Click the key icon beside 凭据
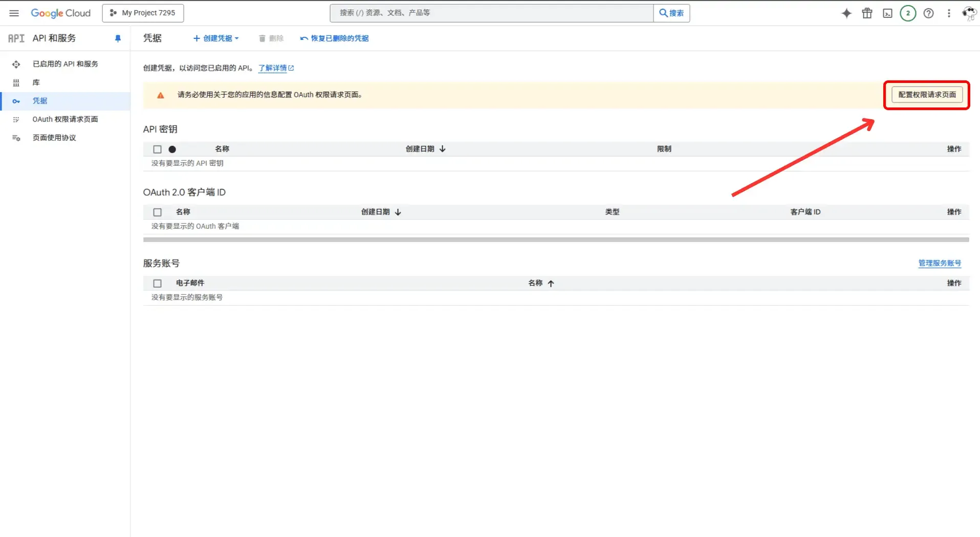Image resolution: width=980 pixels, height=537 pixels. tap(16, 101)
